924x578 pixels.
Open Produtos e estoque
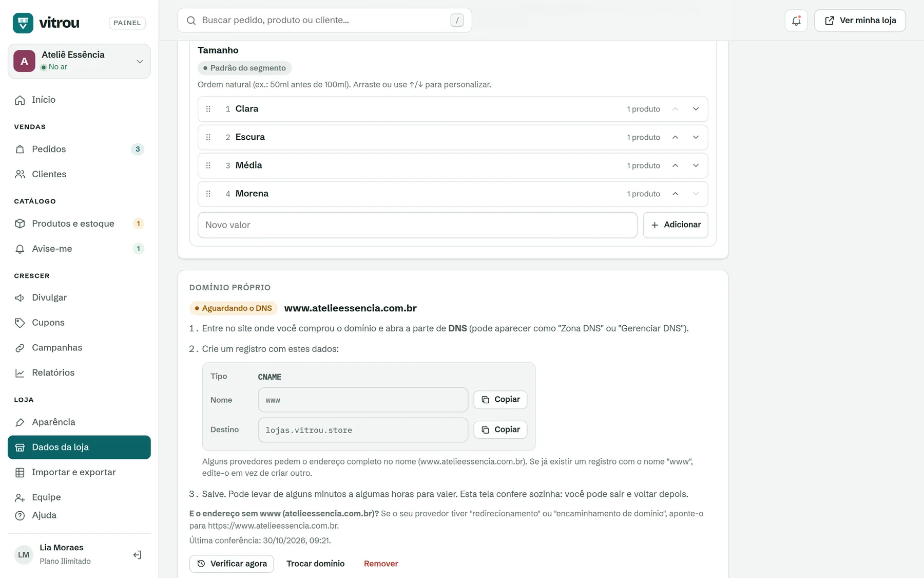[x=79, y=223]
